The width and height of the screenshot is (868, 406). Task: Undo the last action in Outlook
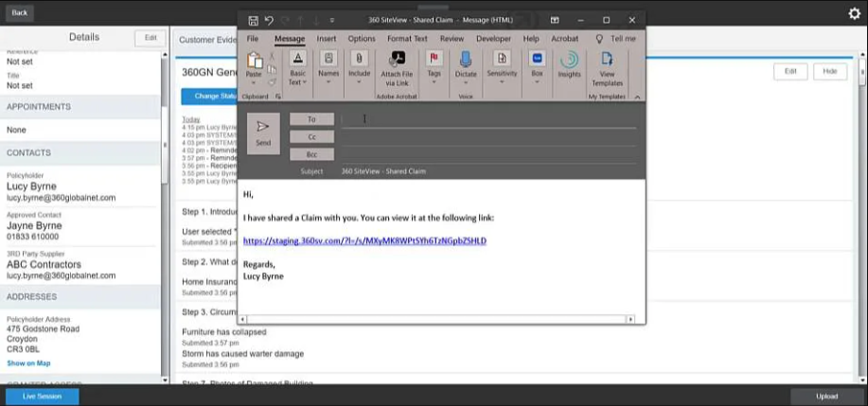269,21
